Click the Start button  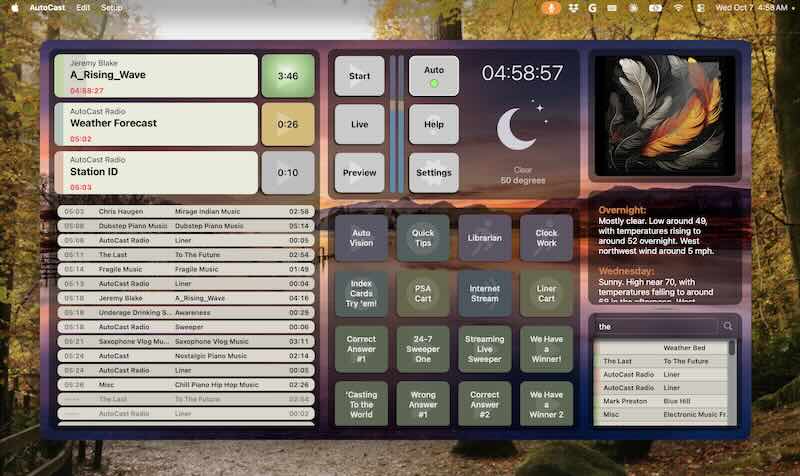359,76
